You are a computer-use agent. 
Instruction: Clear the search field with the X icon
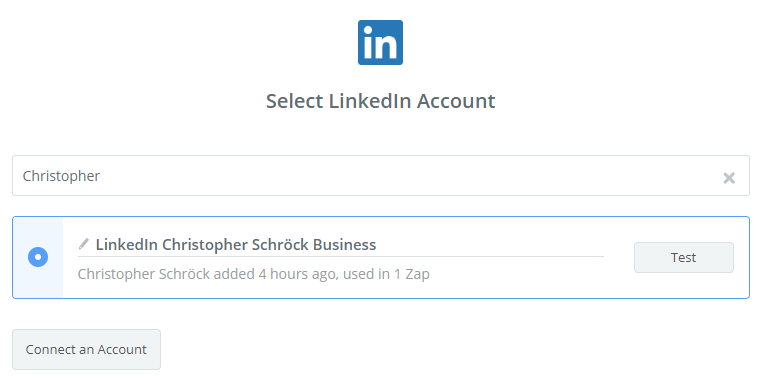(729, 178)
